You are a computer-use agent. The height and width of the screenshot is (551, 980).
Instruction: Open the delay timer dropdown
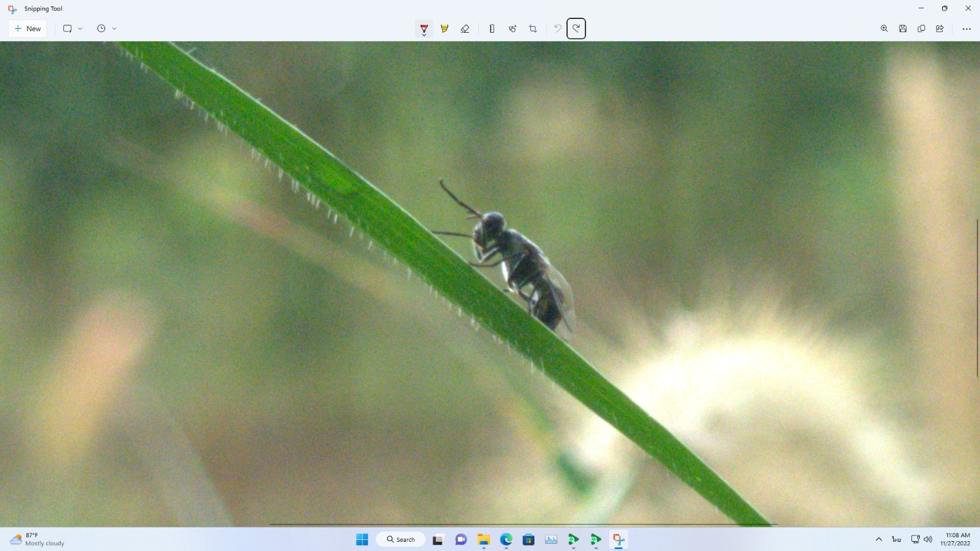coord(106,29)
